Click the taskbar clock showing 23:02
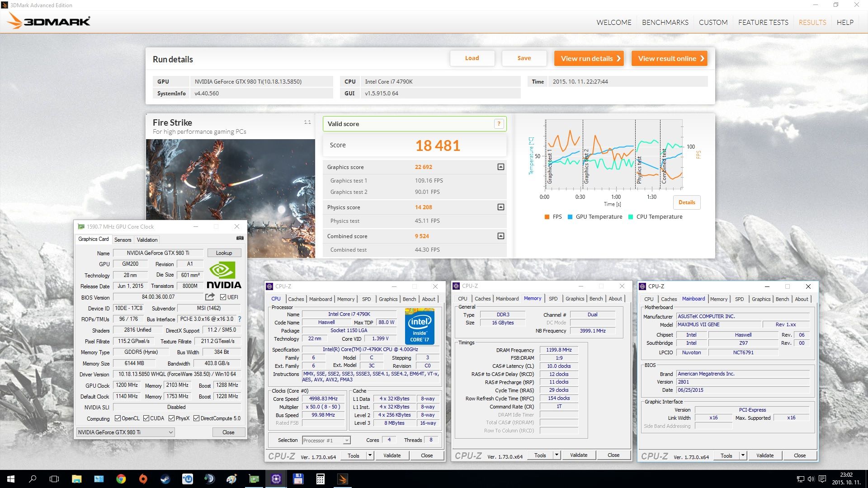This screenshot has width=868, height=488. pos(846,479)
